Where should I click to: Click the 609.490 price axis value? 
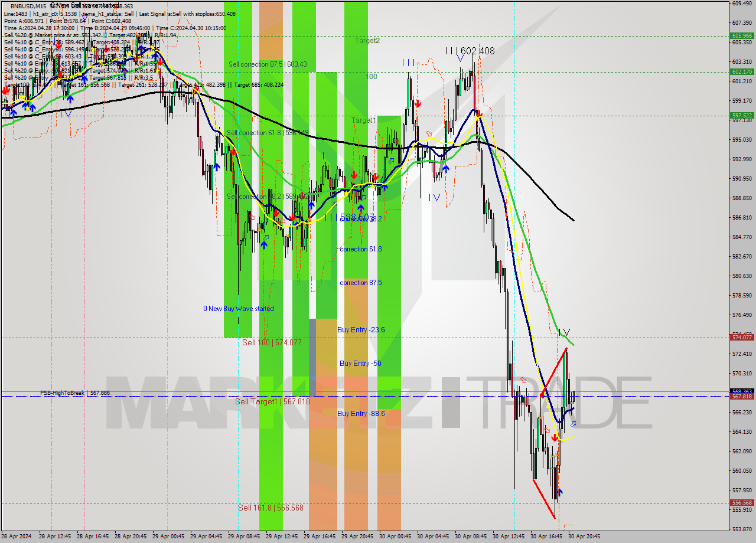(x=742, y=4)
